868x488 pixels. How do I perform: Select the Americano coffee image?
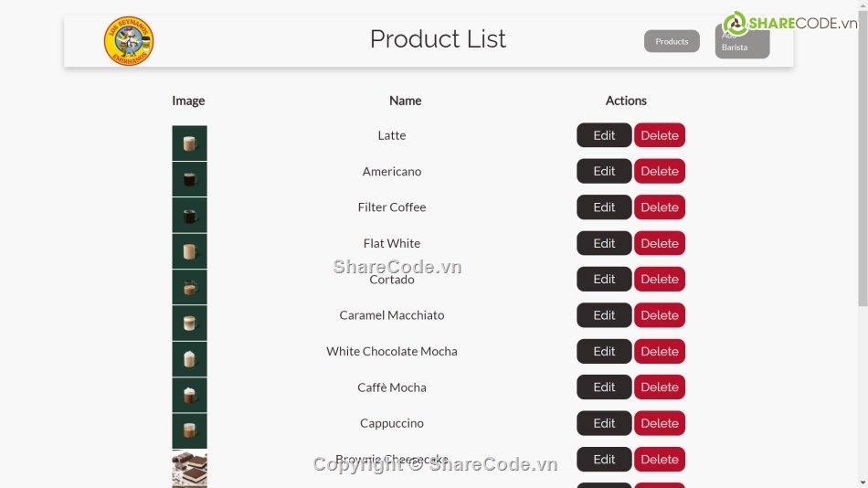pos(189,179)
